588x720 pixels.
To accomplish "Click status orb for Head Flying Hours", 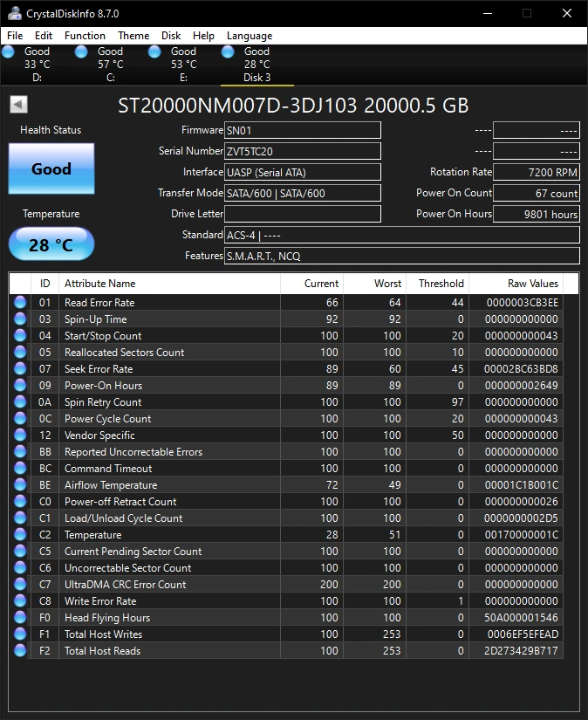I will click(20, 617).
